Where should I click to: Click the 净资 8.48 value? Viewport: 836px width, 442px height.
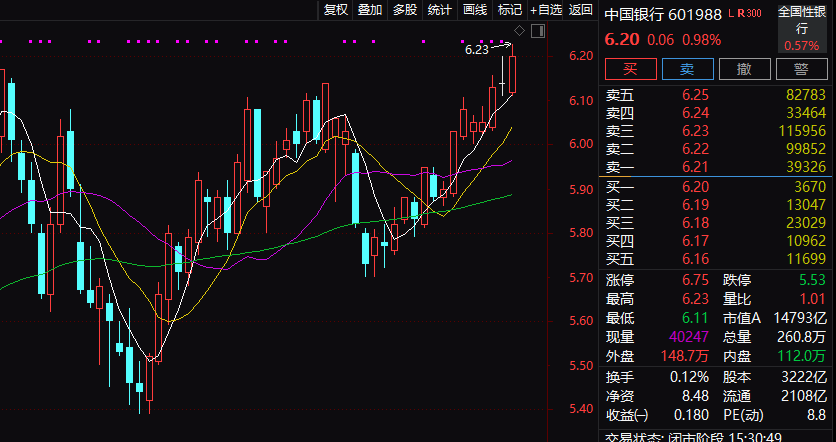click(x=696, y=396)
